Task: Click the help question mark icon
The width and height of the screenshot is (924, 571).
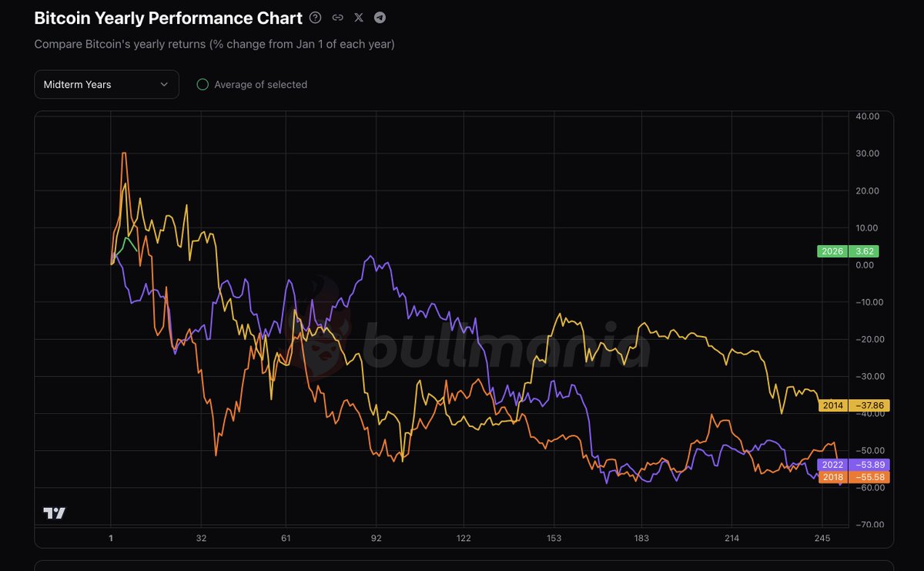Action: click(x=316, y=18)
